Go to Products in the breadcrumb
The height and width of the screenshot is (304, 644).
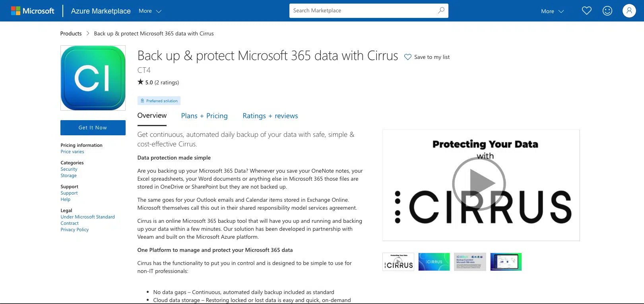(71, 33)
